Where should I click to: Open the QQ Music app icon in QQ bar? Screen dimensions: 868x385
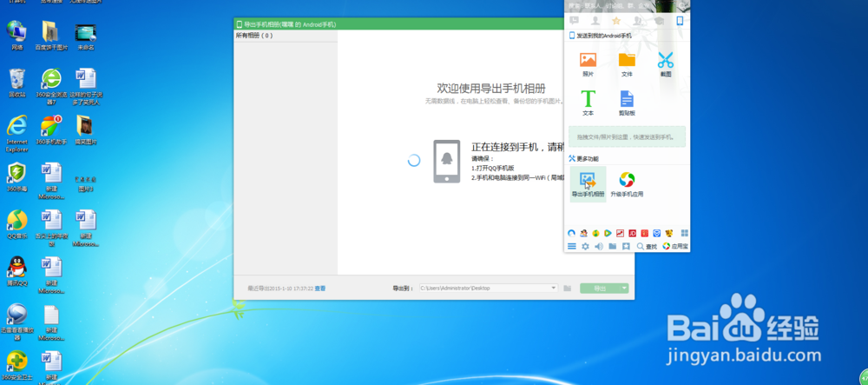[x=595, y=233]
